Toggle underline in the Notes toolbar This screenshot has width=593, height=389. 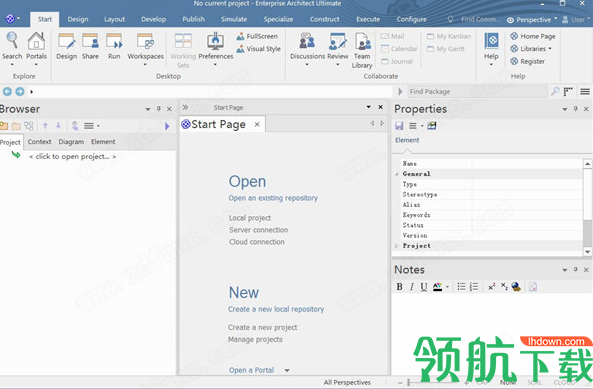click(424, 287)
